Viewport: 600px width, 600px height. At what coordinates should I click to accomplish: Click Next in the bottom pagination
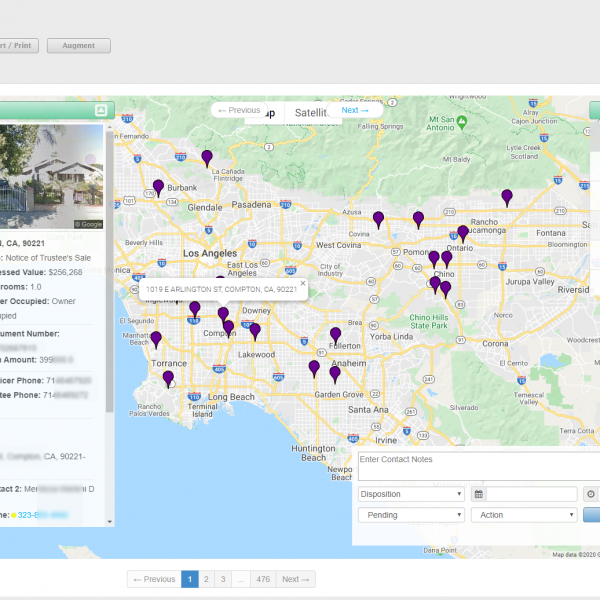[x=294, y=579]
